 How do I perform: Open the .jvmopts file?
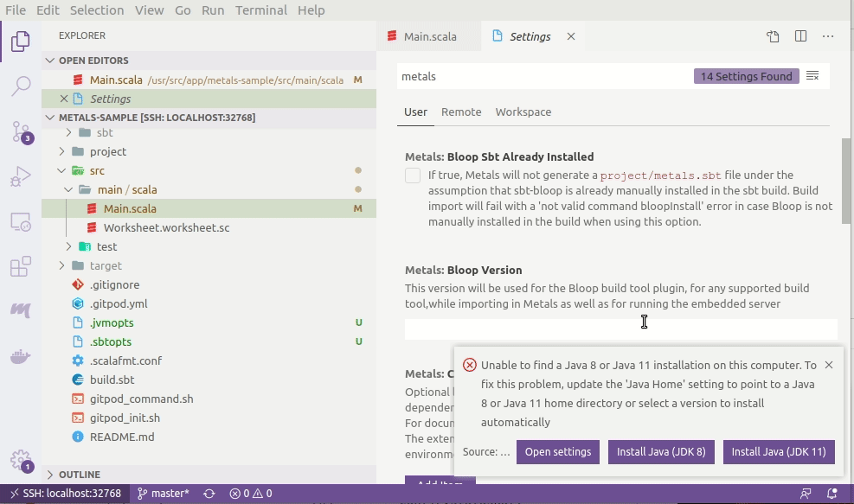[x=209, y=322]
